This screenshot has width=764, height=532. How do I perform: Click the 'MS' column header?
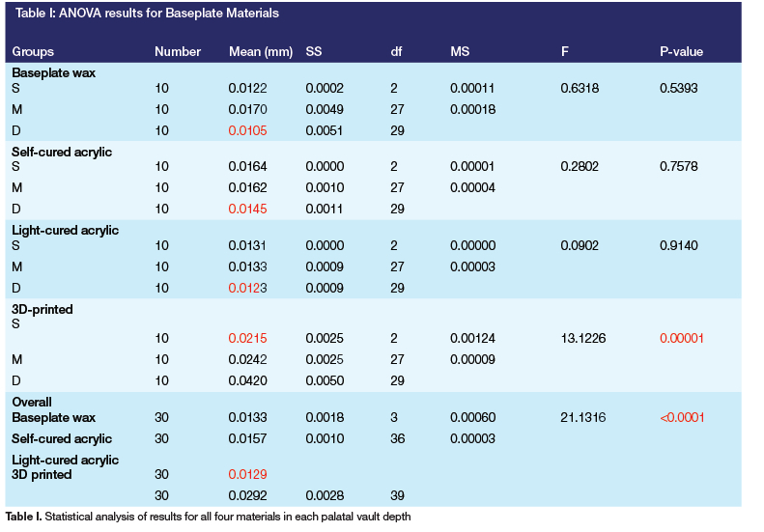click(x=459, y=51)
